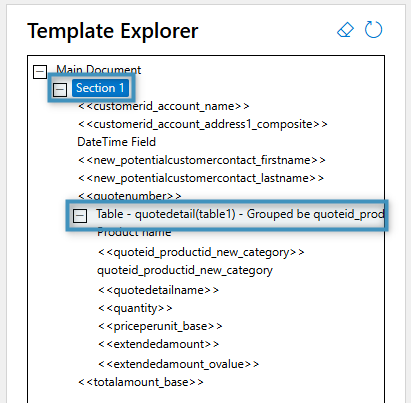Collapse the Section 1 node

60,89
